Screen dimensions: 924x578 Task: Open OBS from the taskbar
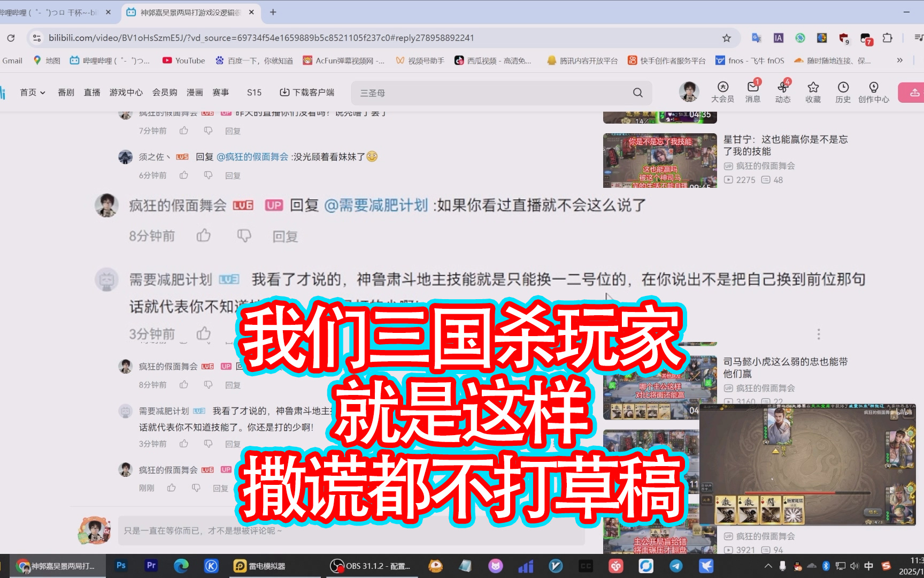(371, 566)
